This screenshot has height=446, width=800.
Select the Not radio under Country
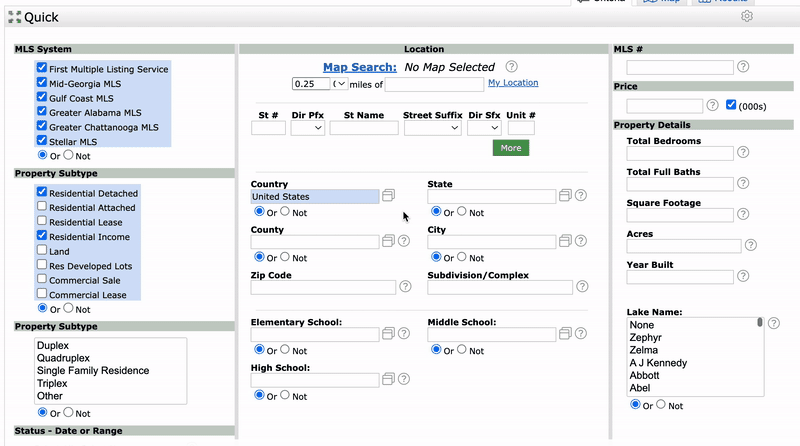click(285, 211)
